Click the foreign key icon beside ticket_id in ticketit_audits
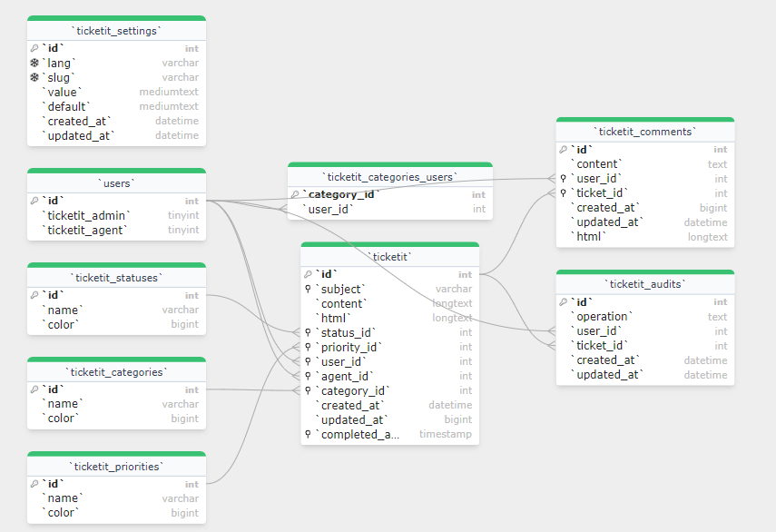The height and width of the screenshot is (532, 776). (565, 345)
